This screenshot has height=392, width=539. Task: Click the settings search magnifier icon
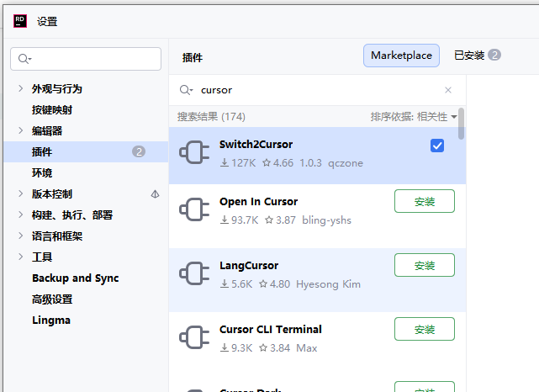[24, 59]
